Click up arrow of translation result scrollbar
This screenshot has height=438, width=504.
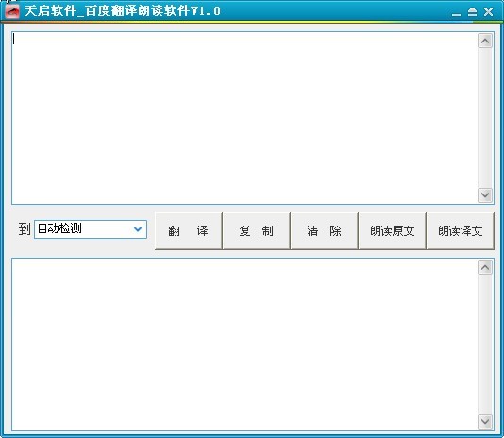tap(485, 267)
